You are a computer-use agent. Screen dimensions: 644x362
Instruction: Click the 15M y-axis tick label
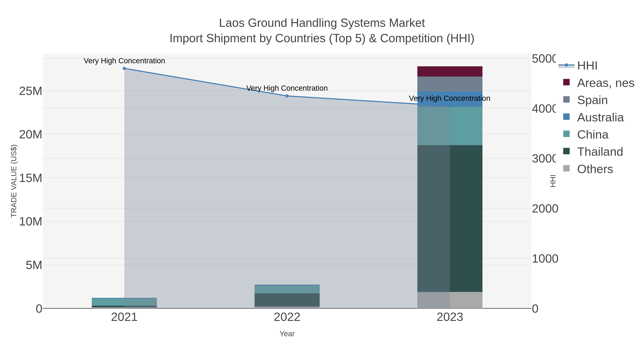[30, 178]
